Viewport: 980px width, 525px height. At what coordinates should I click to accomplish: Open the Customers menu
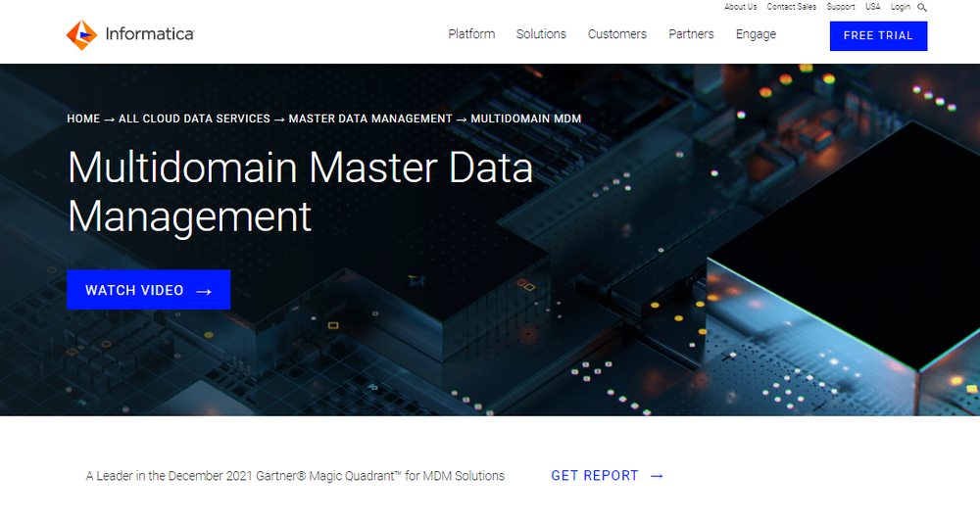click(x=616, y=34)
